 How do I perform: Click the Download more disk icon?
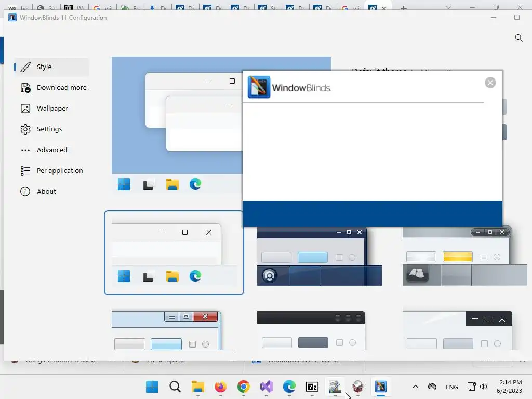click(x=25, y=88)
